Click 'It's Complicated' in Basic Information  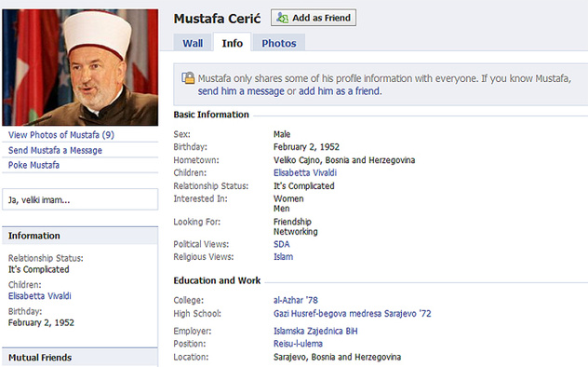click(x=303, y=185)
